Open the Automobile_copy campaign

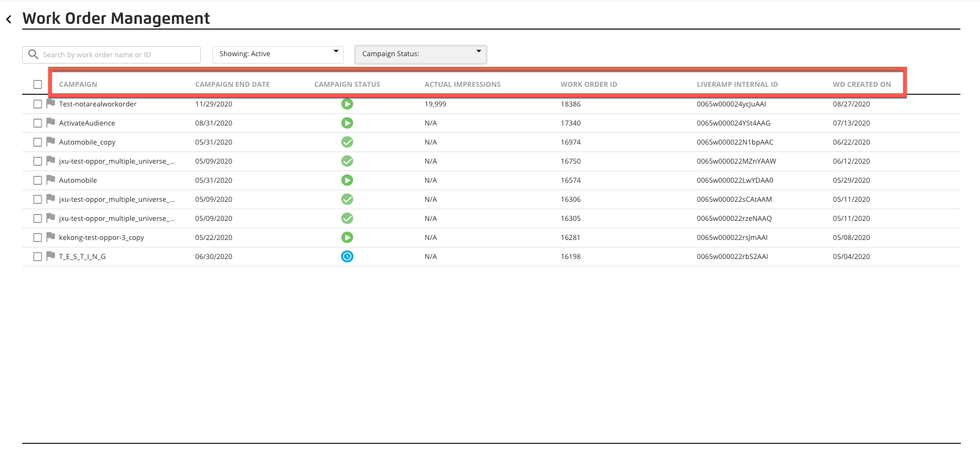pyautogui.click(x=87, y=142)
